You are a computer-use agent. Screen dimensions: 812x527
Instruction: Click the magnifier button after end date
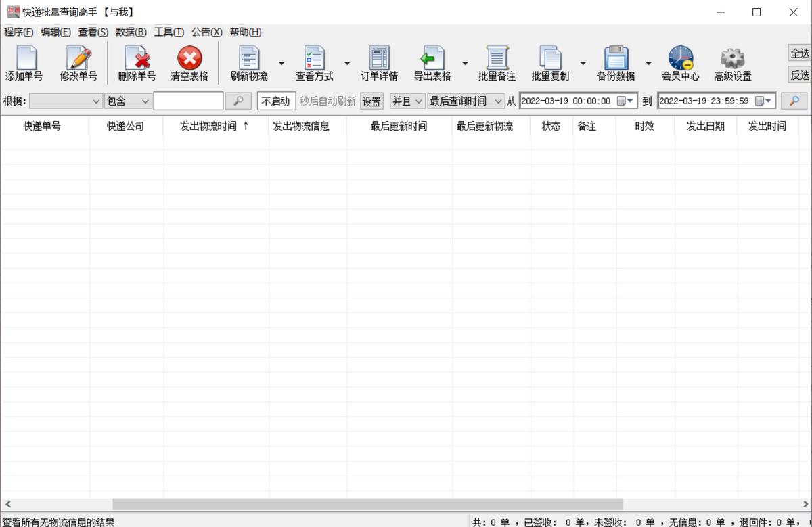(794, 101)
